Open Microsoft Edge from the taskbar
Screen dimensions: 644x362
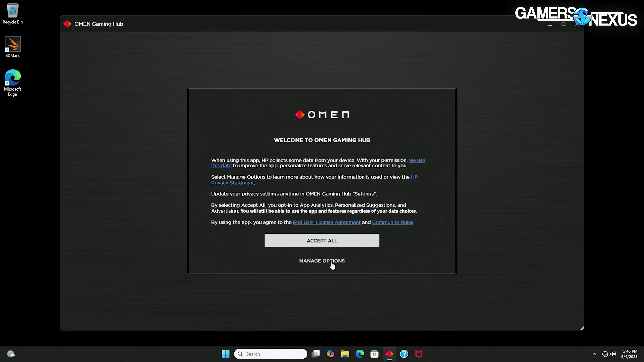click(x=360, y=354)
